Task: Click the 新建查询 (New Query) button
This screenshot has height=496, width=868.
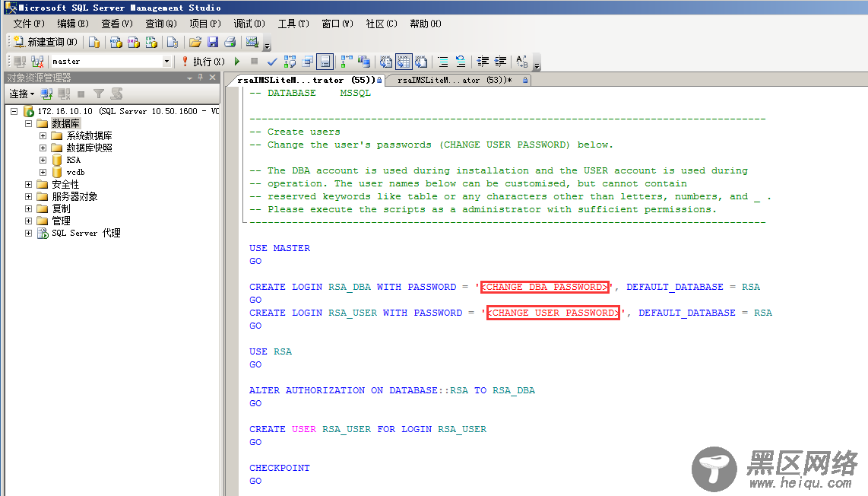Action: (x=46, y=42)
